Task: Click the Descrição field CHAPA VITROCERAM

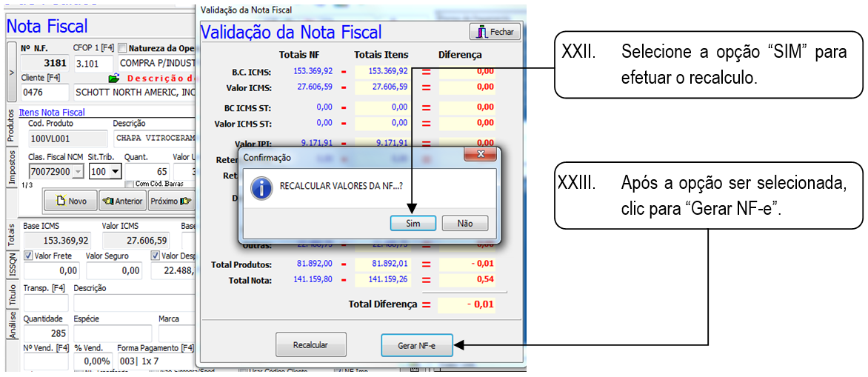Action: (x=155, y=139)
